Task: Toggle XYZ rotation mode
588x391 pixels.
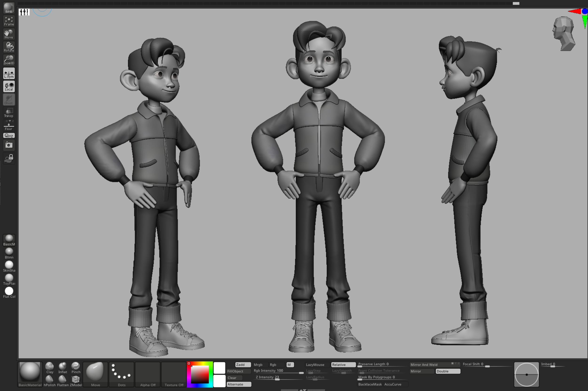Action: [9, 136]
